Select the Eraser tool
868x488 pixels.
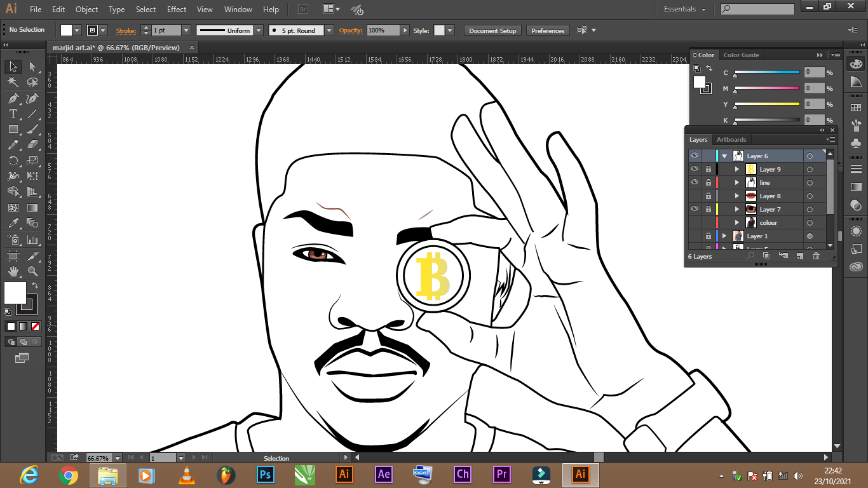click(x=32, y=145)
